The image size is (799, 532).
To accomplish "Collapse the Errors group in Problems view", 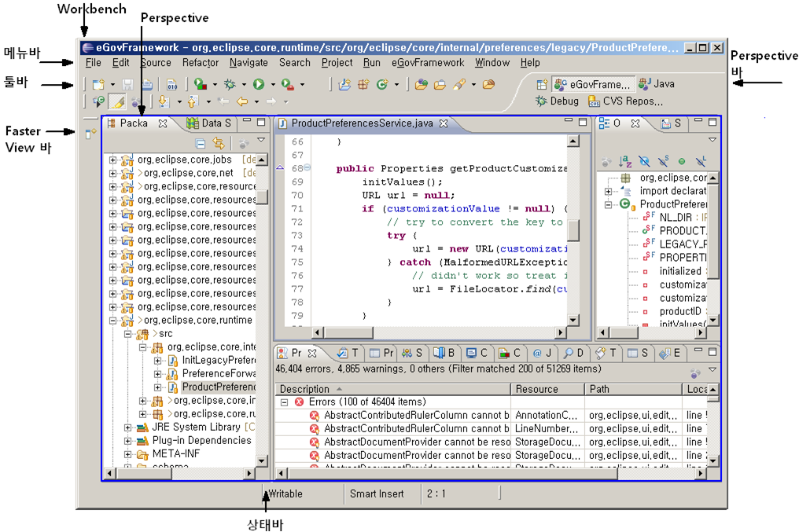I will (x=284, y=402).
